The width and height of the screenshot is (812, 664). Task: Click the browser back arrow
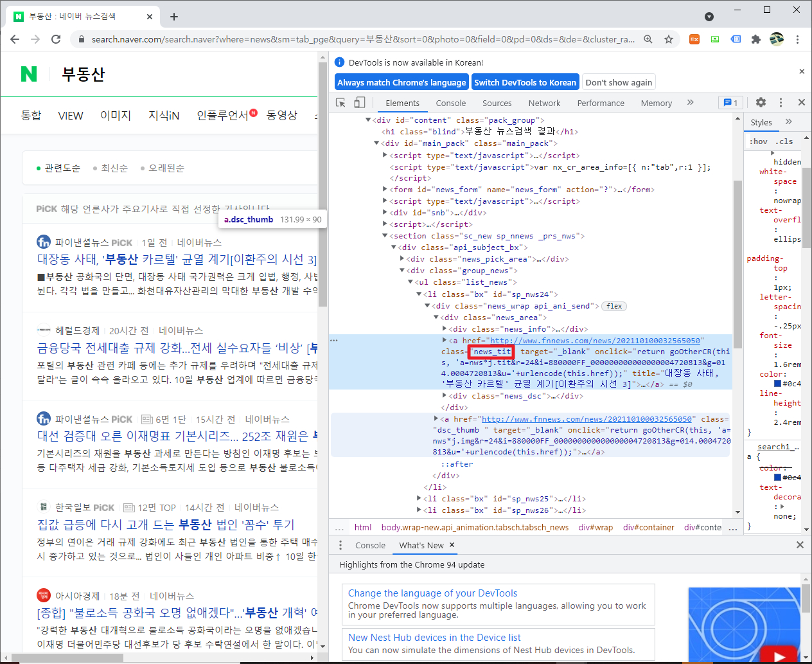15,39
